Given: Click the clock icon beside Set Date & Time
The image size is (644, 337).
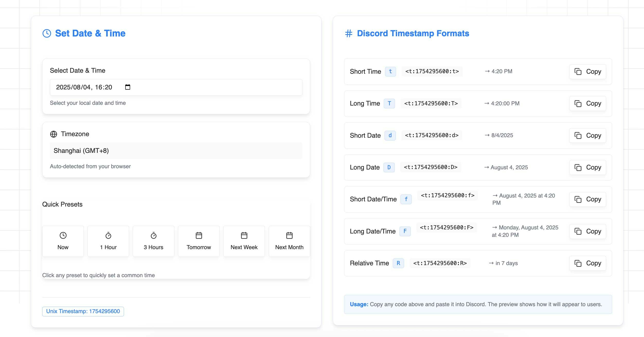Looking at the screenshot, I should coord(47,33).
